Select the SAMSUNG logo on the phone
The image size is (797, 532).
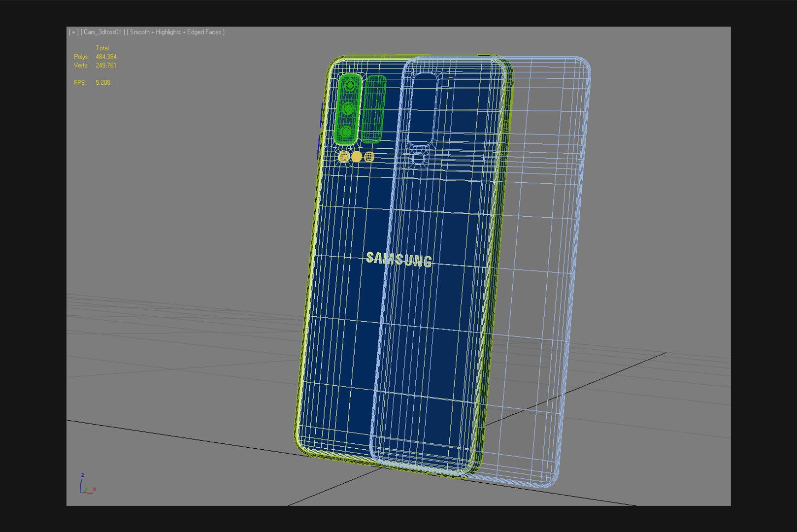click(x=399, y=260)
